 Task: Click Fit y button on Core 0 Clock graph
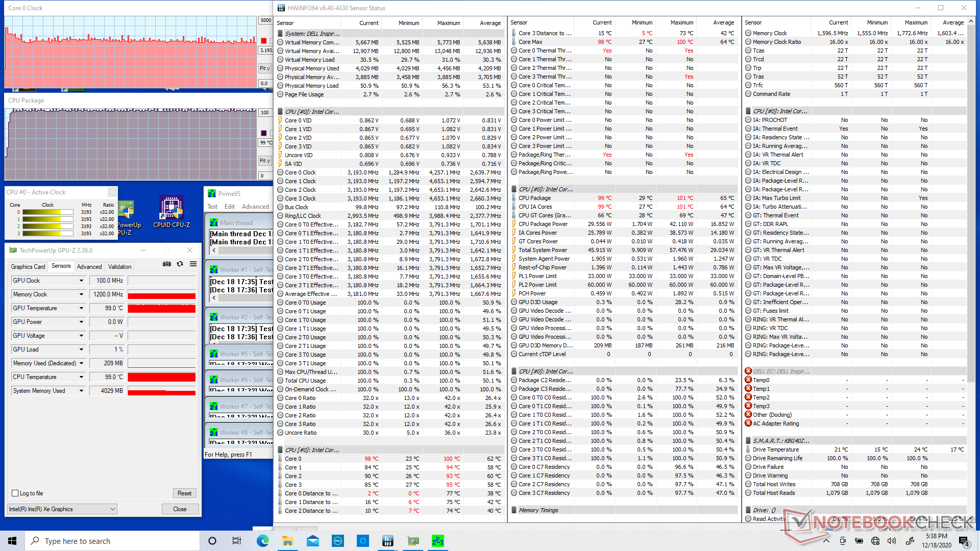pos(265,68)
